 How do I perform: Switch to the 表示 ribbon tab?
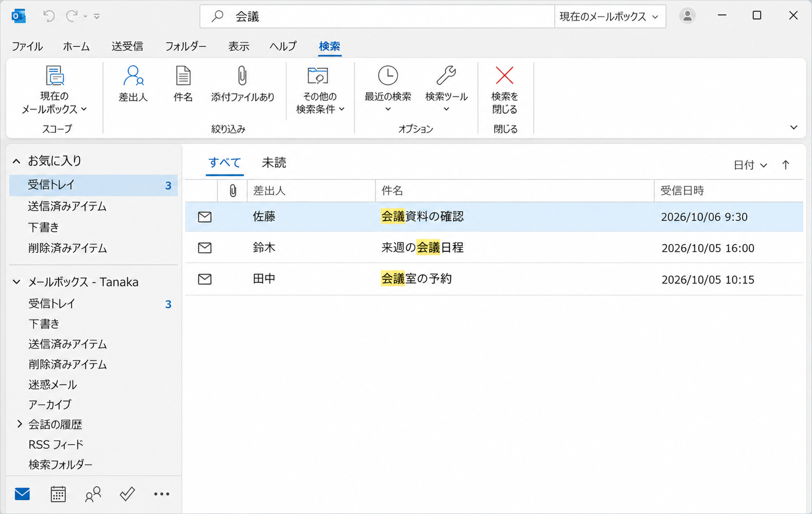239,46
